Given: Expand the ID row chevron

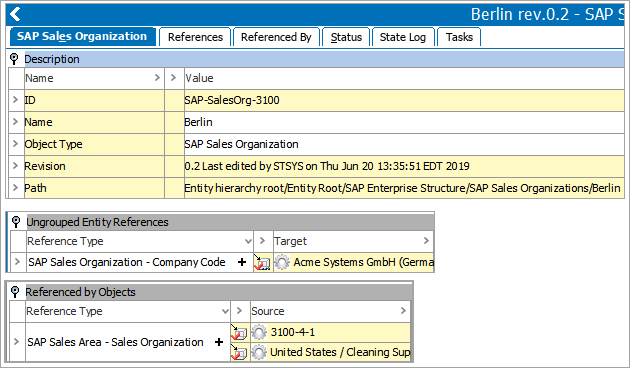Looking at the screenshot, I should click(x=16, y=100).
